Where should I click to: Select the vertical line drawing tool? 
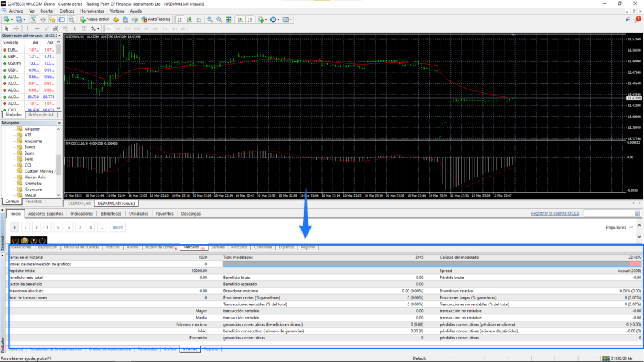pos(28,29)
